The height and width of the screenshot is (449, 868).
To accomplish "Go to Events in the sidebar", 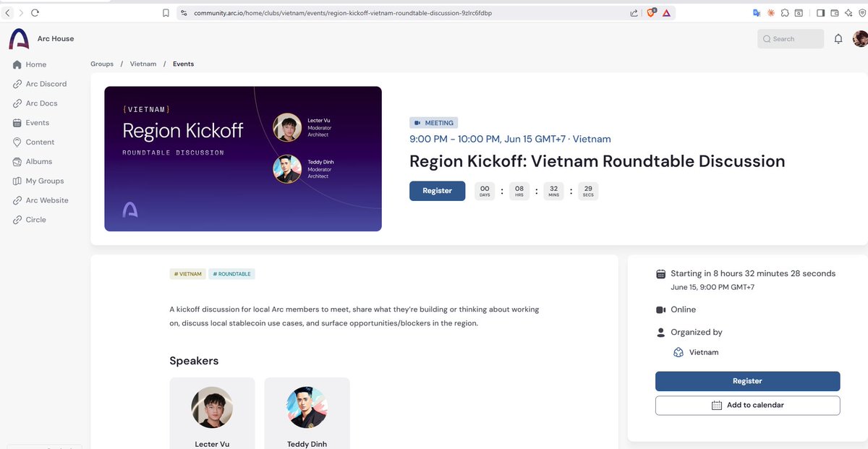I will click(31, 123).
